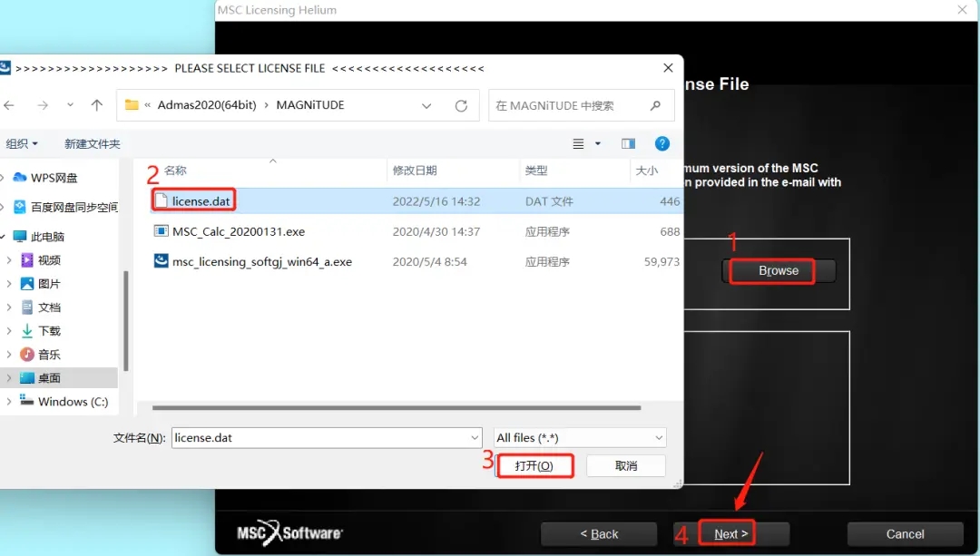The image size is (980, 556).
Task: Expand the 音乐 tree node
Action: tap(9, 355)
